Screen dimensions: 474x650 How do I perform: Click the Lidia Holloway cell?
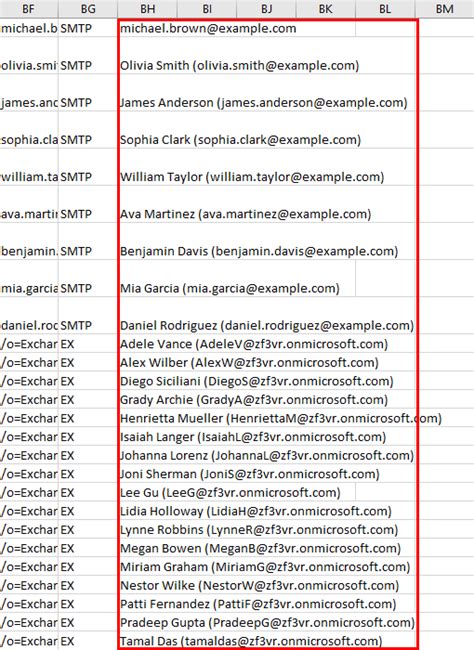(256, 511)
